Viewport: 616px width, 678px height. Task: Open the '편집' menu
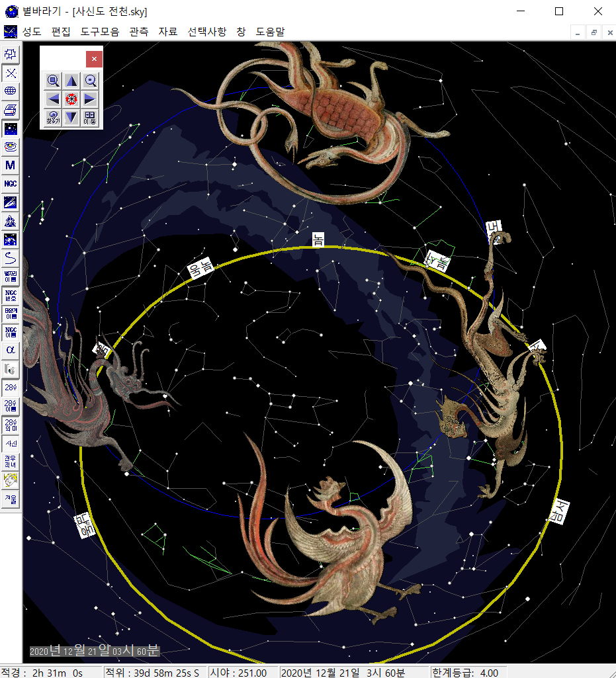click(x=61, y=32)
